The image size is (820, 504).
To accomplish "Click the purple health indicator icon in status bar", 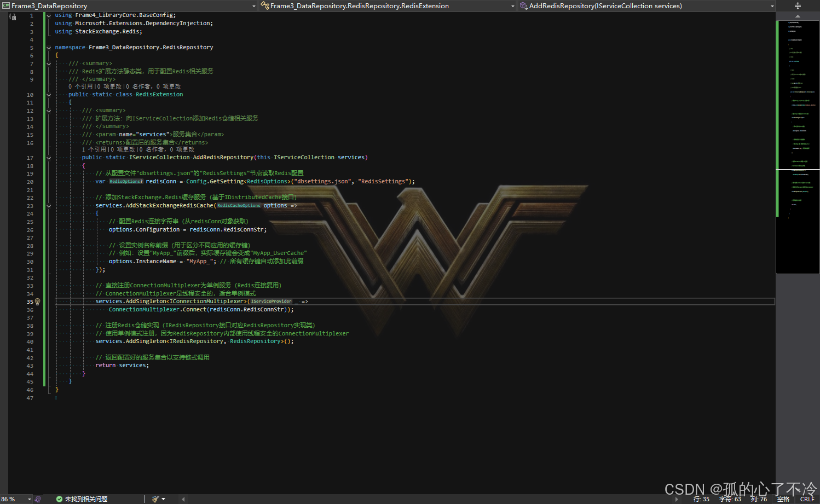I will pos(38,499).
